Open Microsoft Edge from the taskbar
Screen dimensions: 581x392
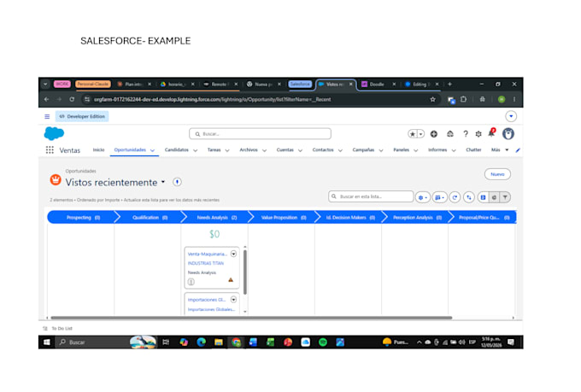[x=201, y=342]
